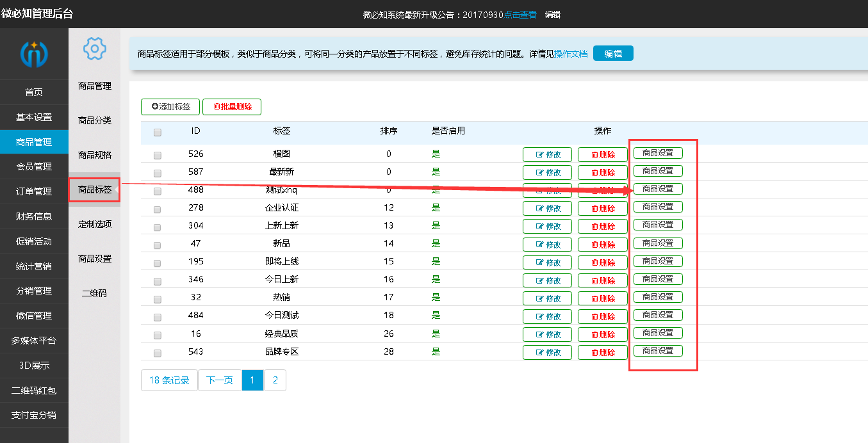
Task: Open the 操作文档 link
Action: [570, 54]
